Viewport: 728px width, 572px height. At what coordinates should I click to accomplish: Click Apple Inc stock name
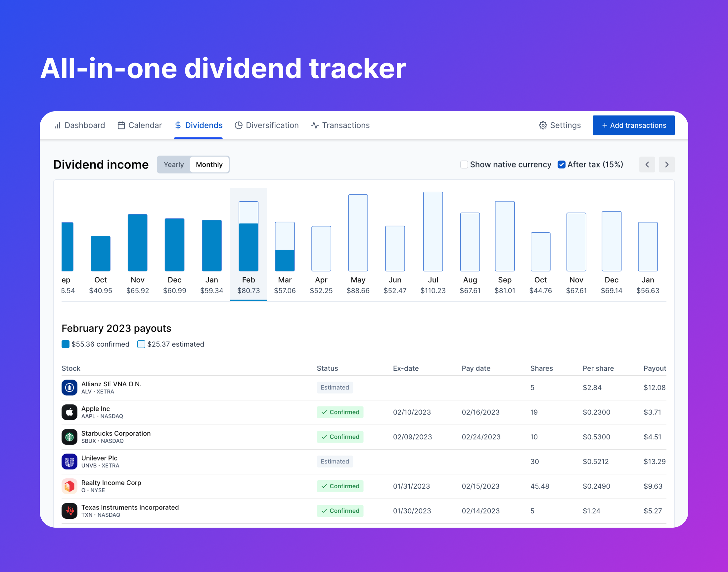95,409
